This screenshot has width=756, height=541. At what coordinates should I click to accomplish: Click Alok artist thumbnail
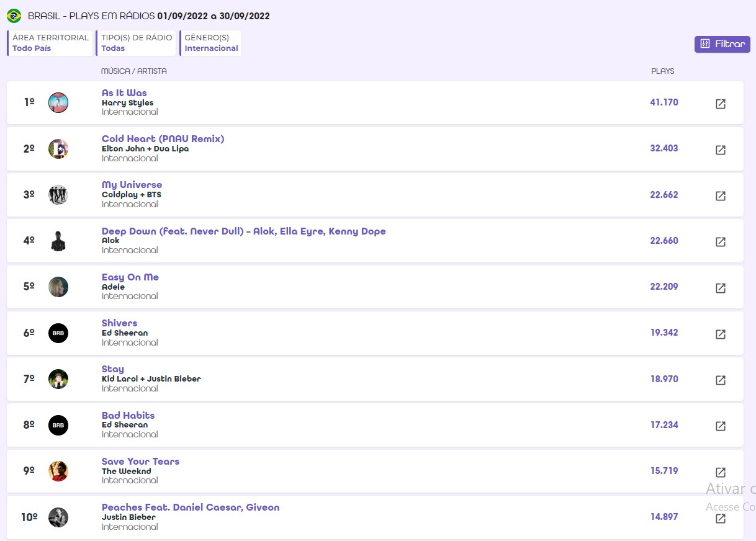[58, 241]
